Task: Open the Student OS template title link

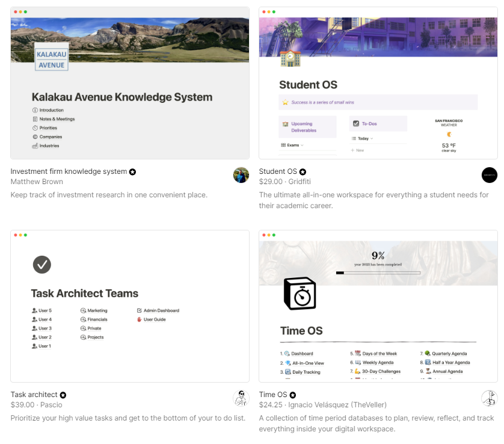Action: pos(278,171)
